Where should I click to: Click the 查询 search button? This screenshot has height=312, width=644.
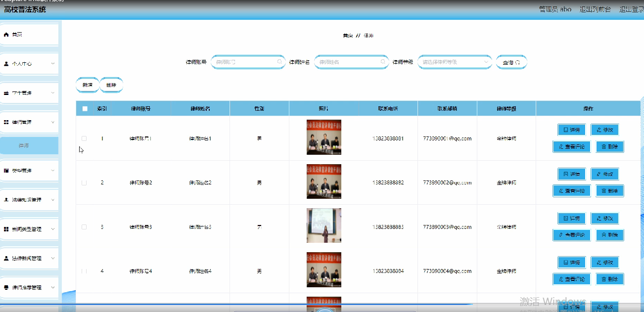click(x=511, y=62)
